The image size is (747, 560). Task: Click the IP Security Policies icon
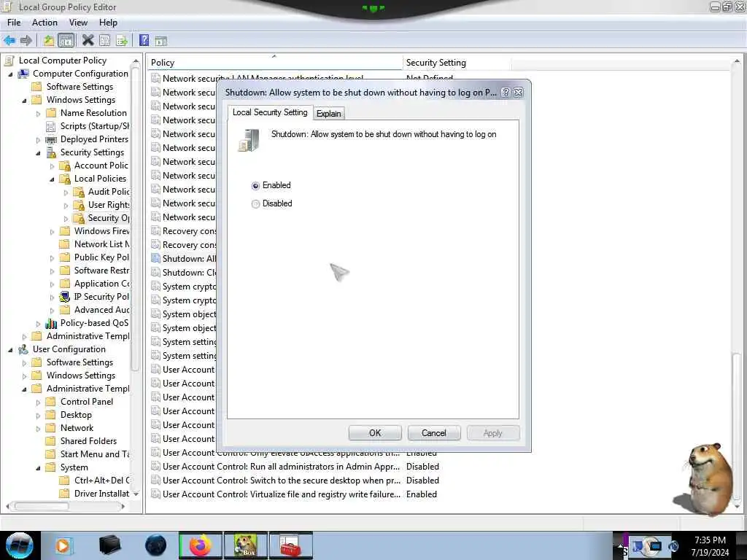tap(65, 297)
